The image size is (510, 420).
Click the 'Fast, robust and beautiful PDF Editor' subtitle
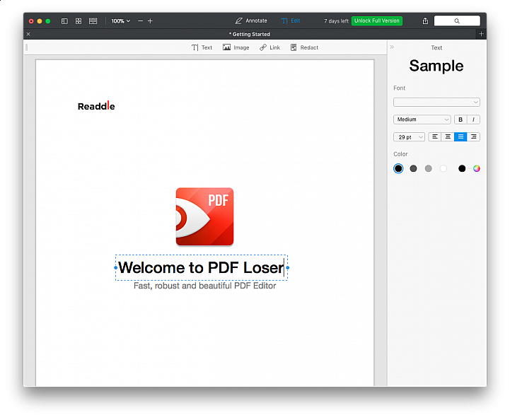pyautogui.click(x=205, y=286)
